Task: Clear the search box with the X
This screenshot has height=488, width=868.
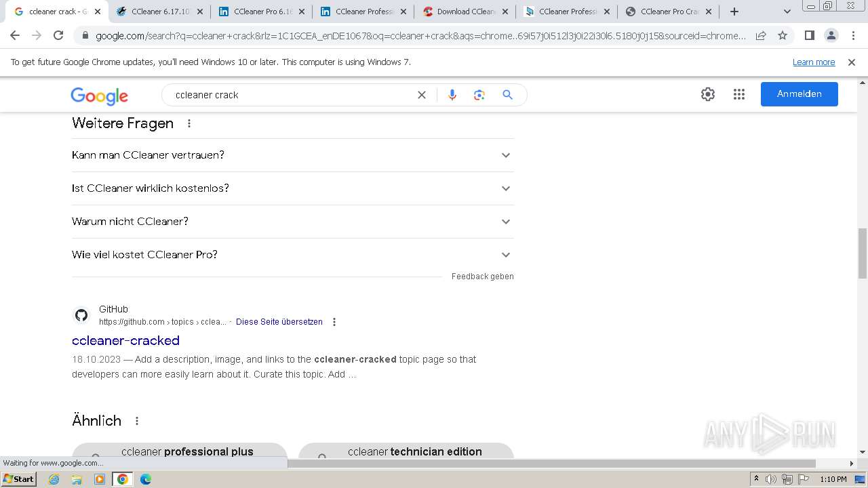Action: [422, 95]
